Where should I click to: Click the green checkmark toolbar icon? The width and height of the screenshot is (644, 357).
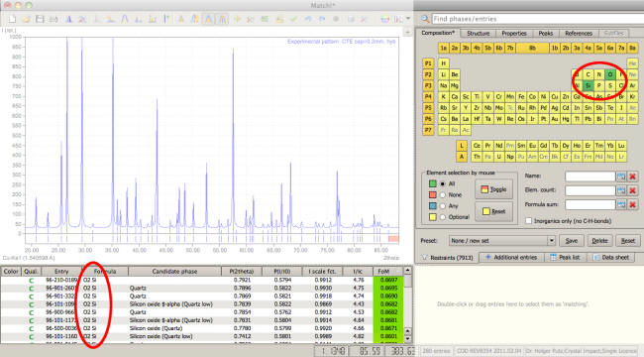(293, 19)
